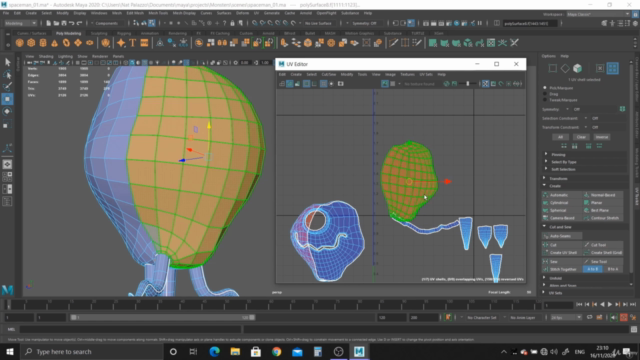This screenshot has width=640, height=360.
Task: Open the Modeling menu set dropdown
Action: click(20, 23)
